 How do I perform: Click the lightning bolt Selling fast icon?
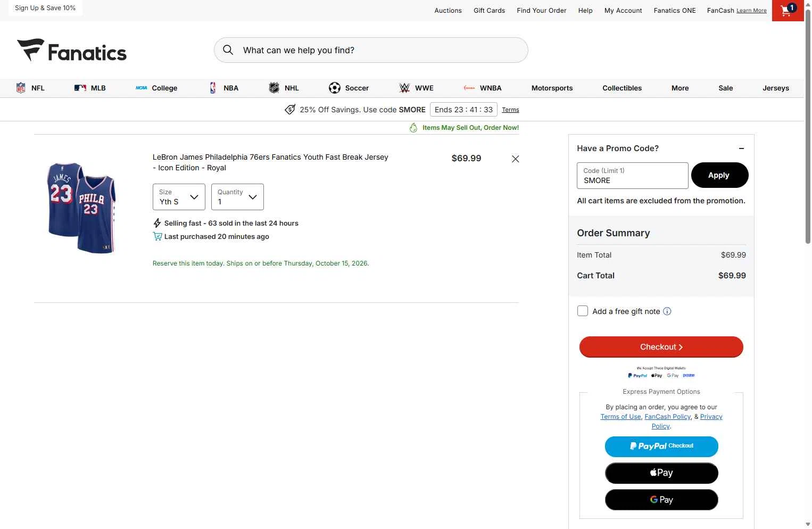point(157,223)
